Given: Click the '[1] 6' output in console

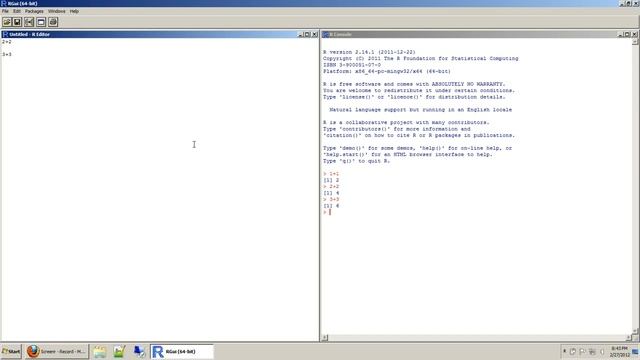Looking at the screenshot, I should 331,206.
